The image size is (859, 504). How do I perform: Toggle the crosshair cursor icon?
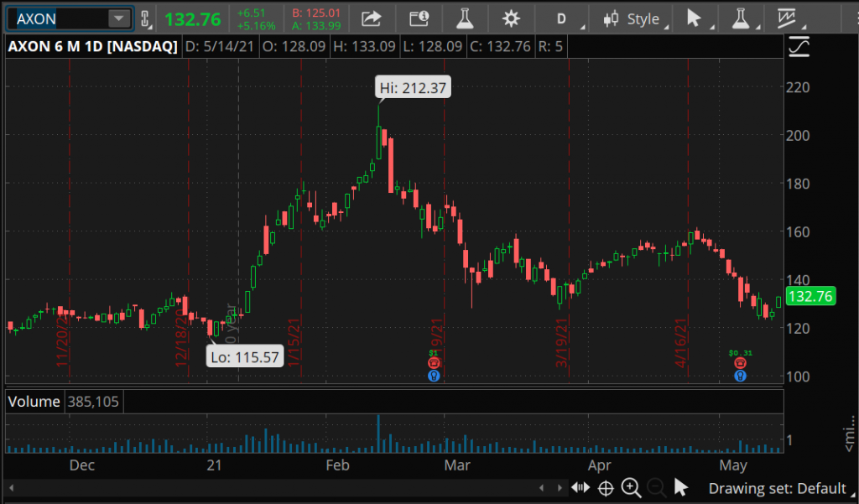coord(606,487)
